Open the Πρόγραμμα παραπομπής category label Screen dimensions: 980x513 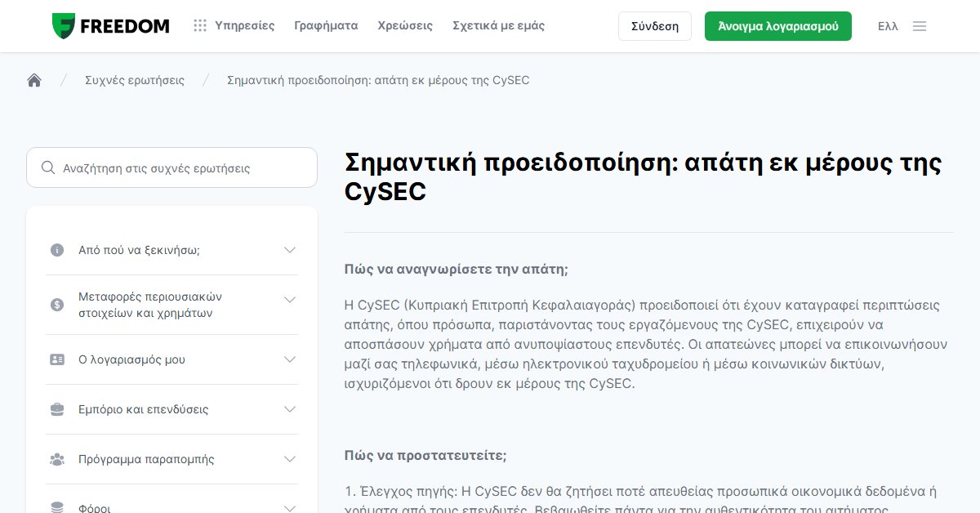(146, 459)
